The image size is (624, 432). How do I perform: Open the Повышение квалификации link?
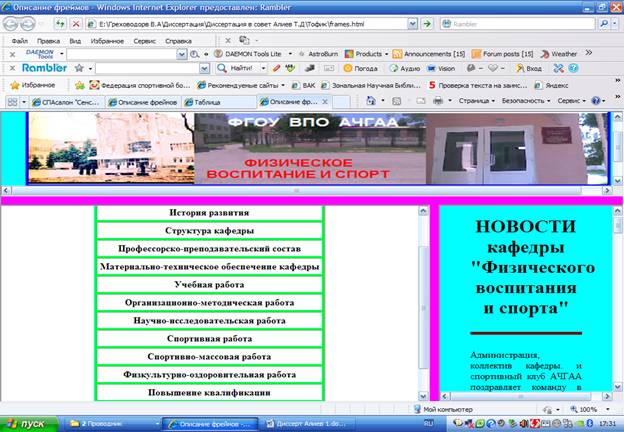tap(209, 393)
